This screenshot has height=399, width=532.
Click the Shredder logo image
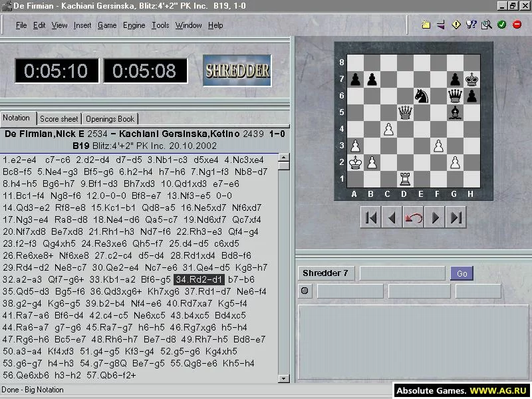[x=237, y=70]
